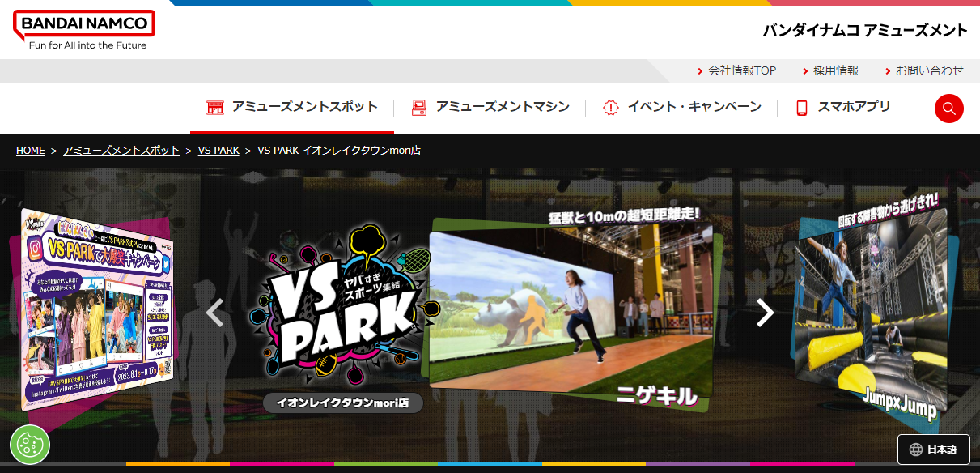Go to the 採用情報 page
980x473 pixels.
[835, 71]
